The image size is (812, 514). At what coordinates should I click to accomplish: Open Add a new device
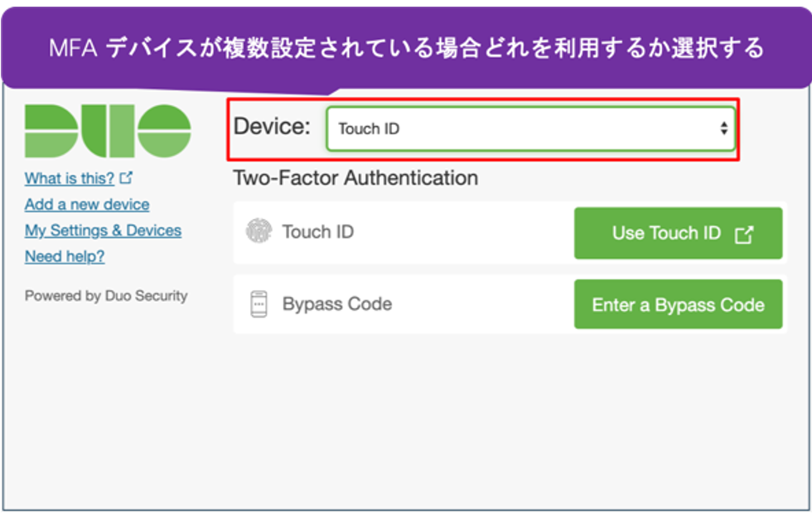pyautogui.click(x=86, y=204)
